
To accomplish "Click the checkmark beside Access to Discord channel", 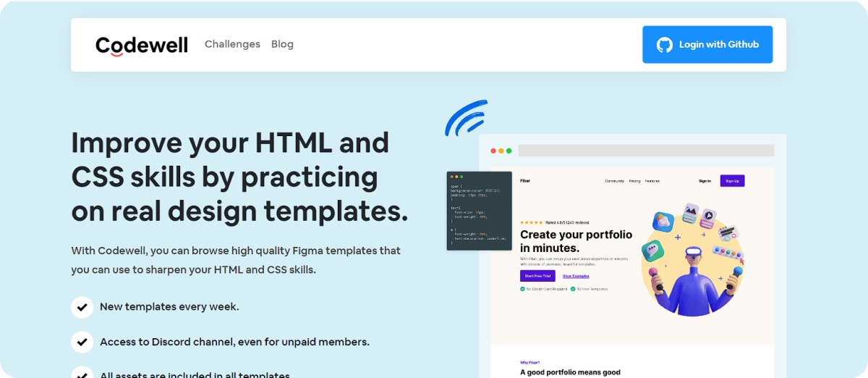I will coord(82,342).
